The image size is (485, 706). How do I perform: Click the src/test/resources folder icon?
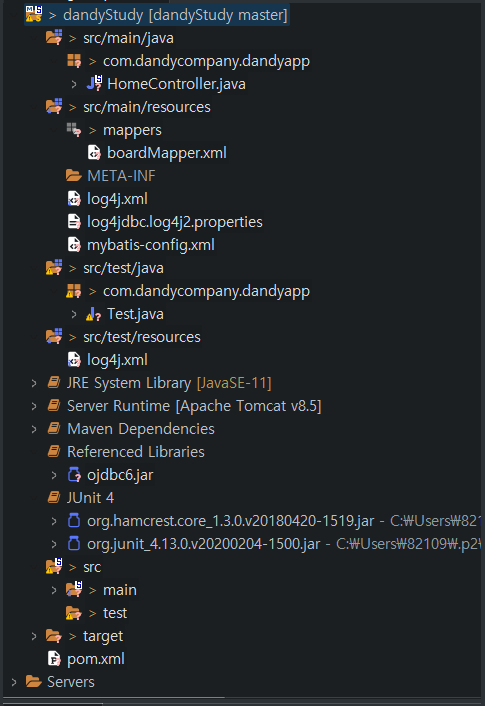click(54, 336)
